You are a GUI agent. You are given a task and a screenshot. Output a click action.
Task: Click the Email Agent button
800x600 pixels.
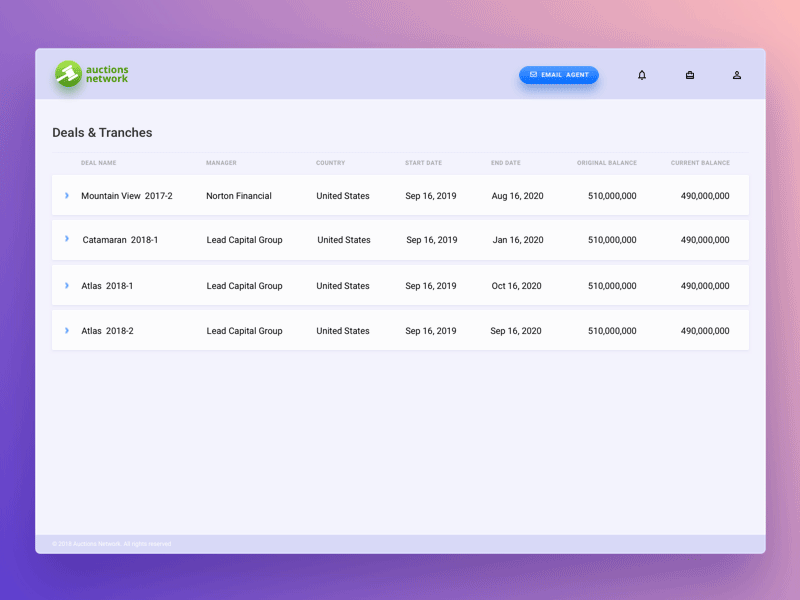pyautogui.click(x=559, y=74)
